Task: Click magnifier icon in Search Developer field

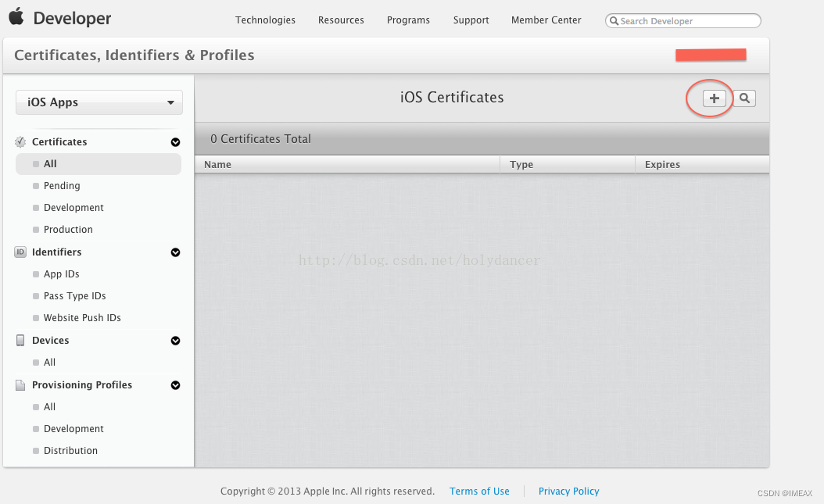Action: [x=614, y=21]
